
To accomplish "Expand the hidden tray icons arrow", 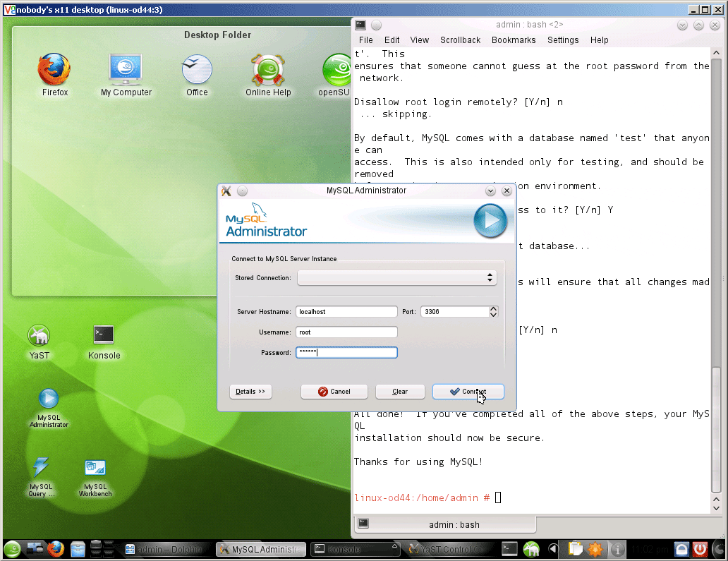I will coord(552,550).
